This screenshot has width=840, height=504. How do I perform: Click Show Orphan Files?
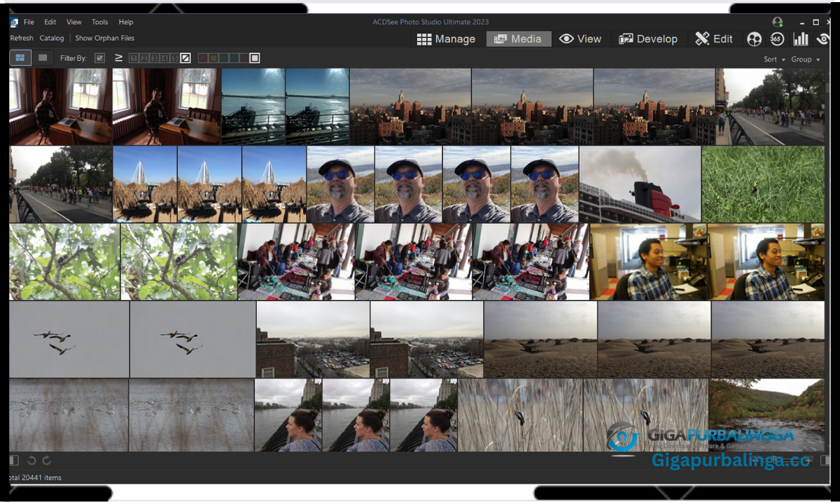pos(105,38)
